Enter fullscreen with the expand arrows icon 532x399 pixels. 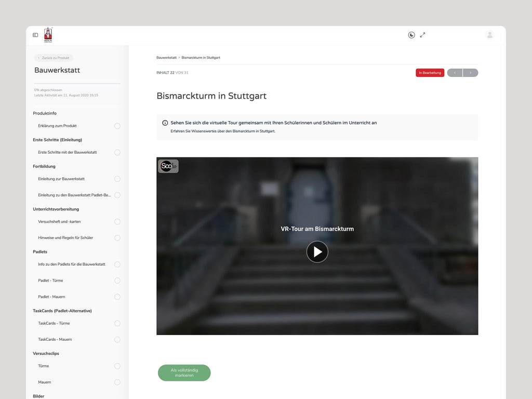click(x=422, y=35)
